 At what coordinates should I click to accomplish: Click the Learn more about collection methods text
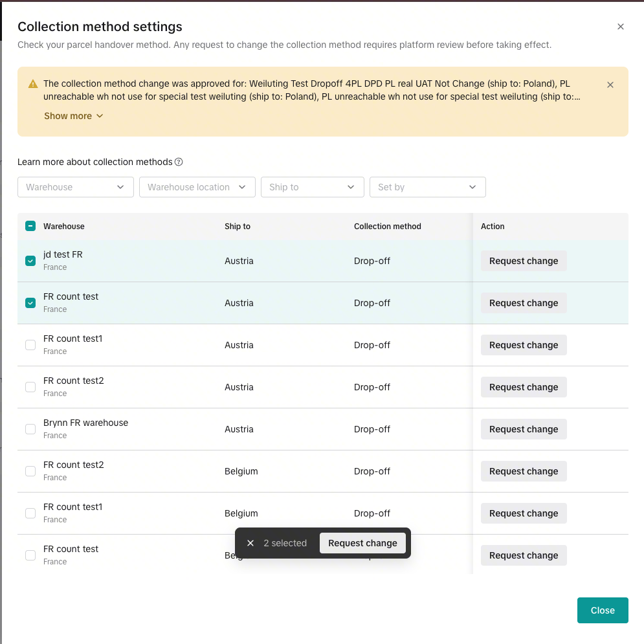point(95,162)
